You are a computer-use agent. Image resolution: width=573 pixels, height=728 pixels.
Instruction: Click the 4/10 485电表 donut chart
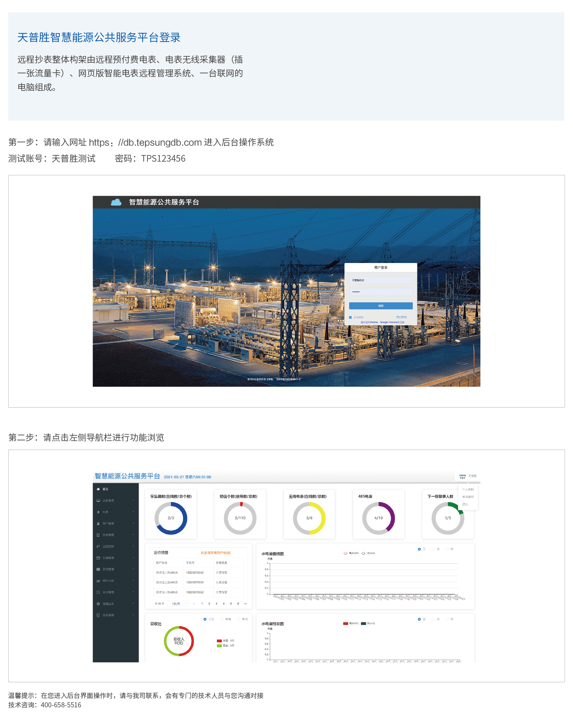click(378, 518)
